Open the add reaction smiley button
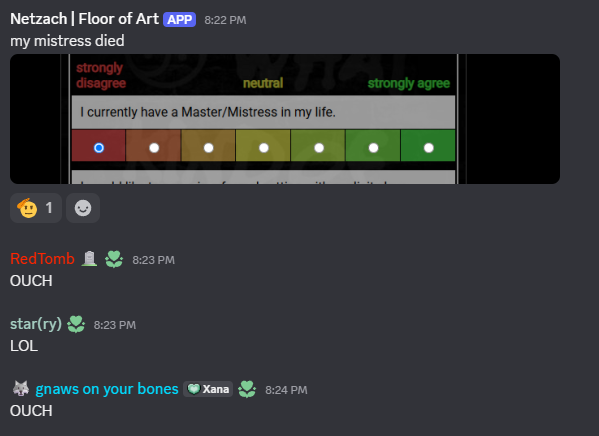The width and height of the screenshot is (599, 436). click(x=83, y=208)
